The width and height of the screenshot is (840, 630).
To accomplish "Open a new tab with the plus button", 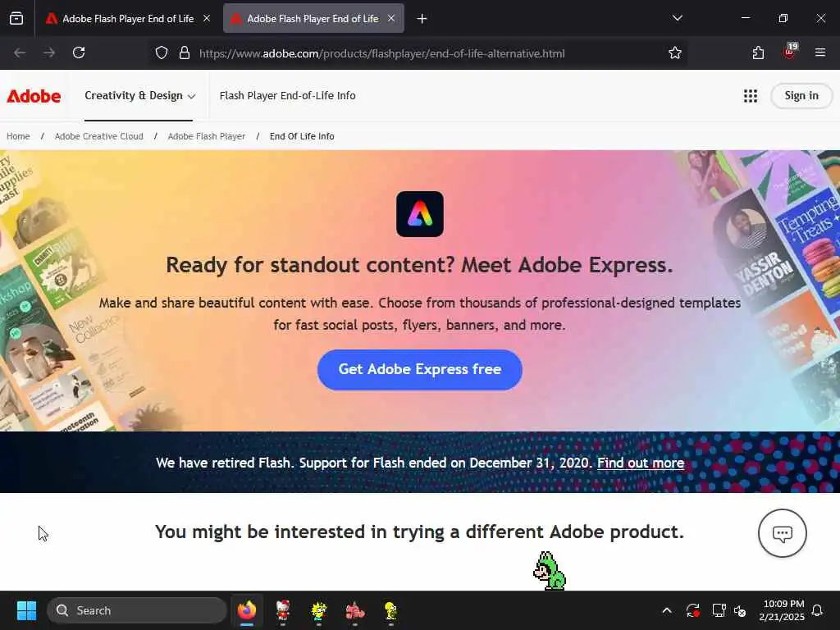I will (422, 19).
